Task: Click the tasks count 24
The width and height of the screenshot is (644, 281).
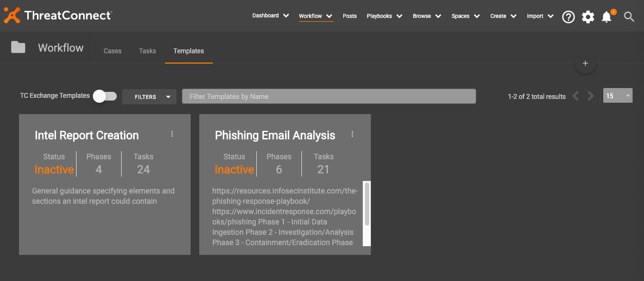Action: tap(143, 169)
